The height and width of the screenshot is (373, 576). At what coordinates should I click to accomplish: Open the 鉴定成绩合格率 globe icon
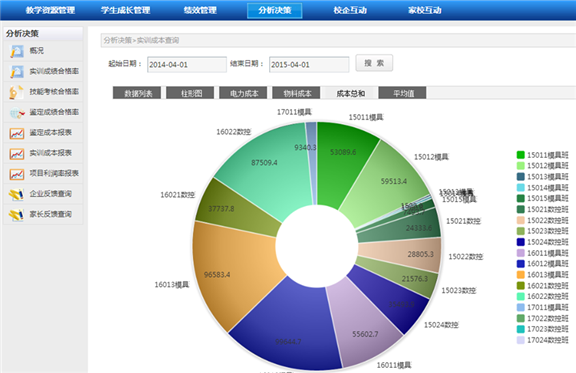17,113
